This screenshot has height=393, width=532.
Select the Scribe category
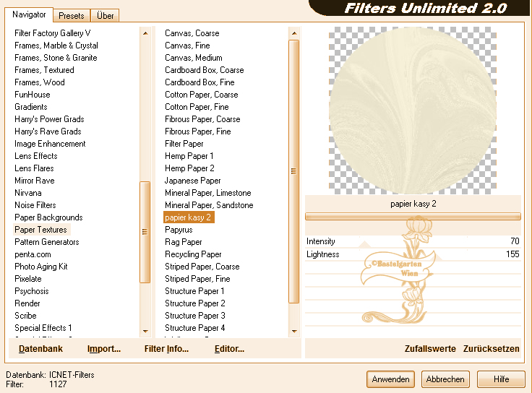pos(25,316)
